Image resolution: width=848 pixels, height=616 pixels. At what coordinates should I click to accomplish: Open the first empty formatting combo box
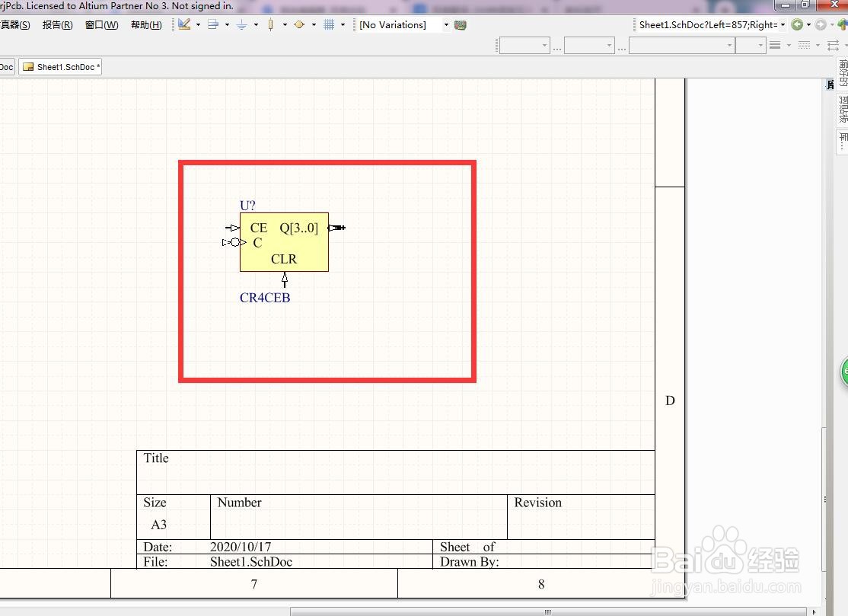coord(524,46)
